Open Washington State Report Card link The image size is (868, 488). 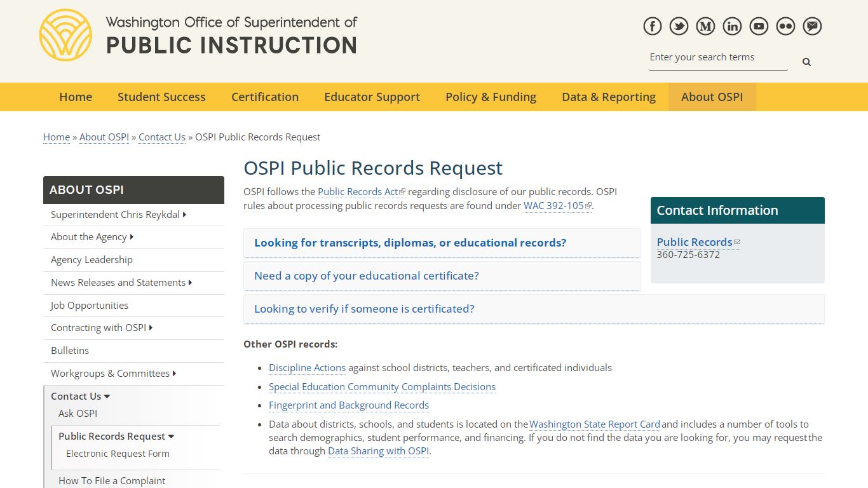tap(595, 424)
